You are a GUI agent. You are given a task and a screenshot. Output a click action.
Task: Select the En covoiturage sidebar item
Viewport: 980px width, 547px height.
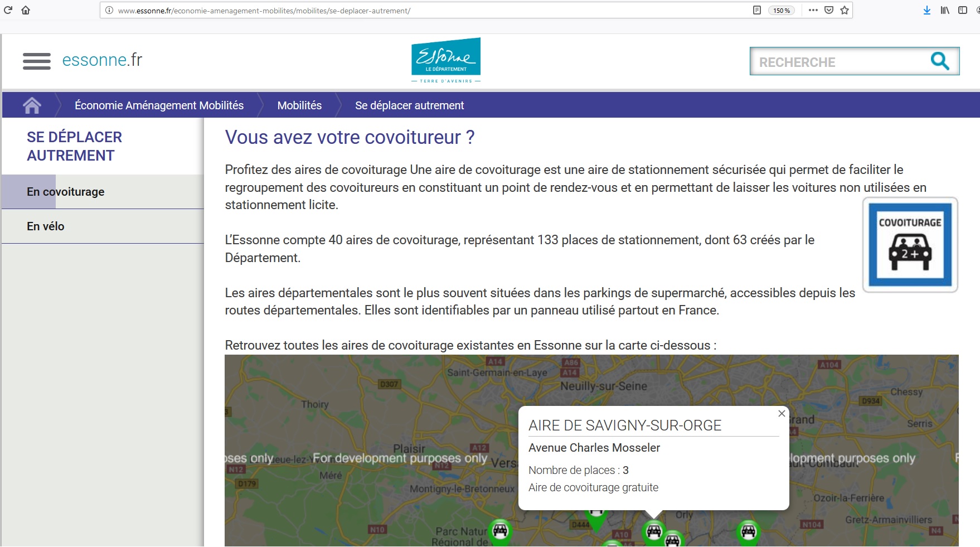(x=66, y=192)
